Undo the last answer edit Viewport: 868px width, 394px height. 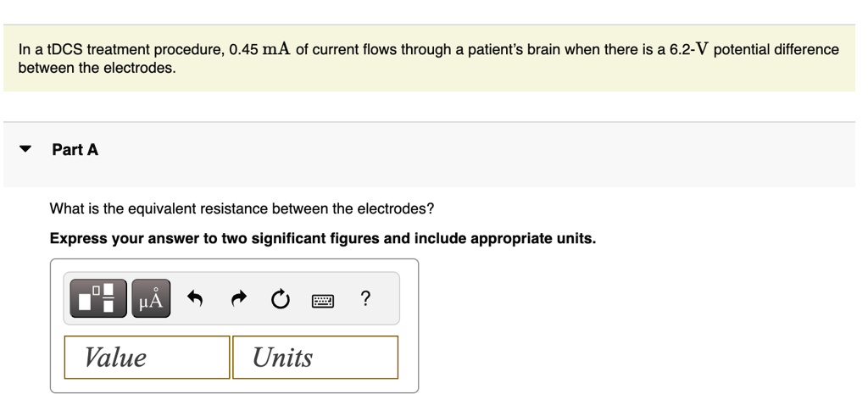195,299
